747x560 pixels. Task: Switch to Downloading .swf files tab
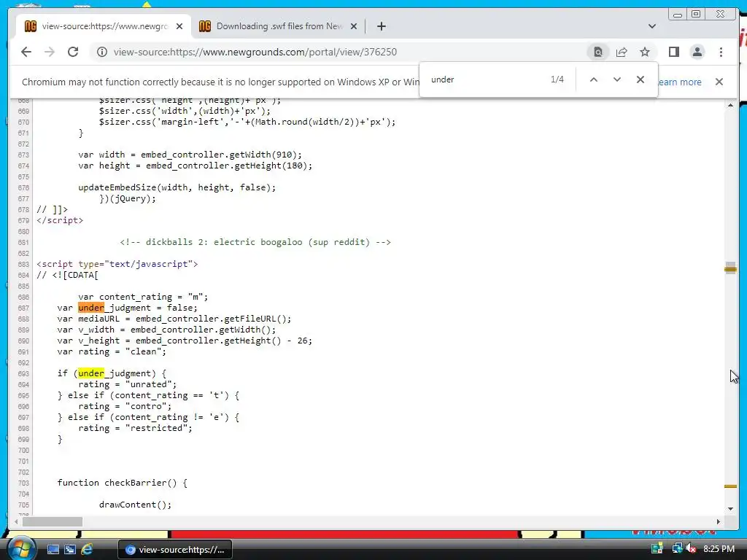(279, 26)
